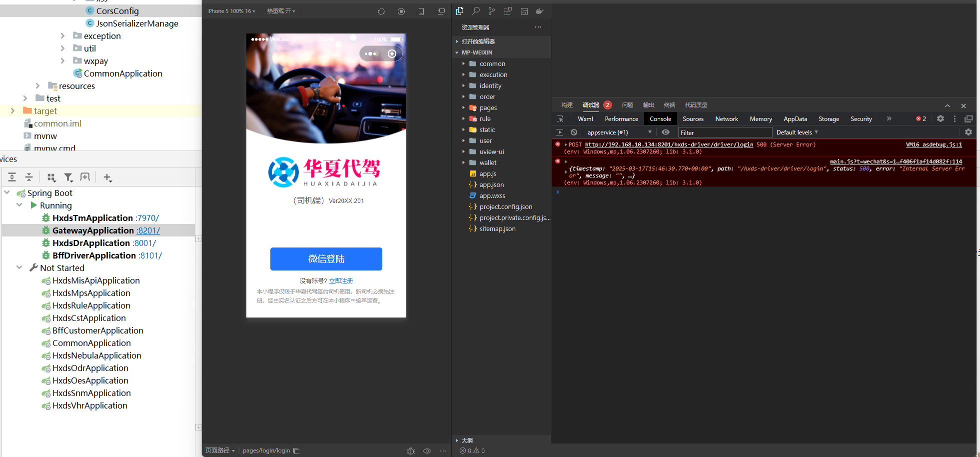
Task: Open the DevTools settings gear
Action: [941, 119]
